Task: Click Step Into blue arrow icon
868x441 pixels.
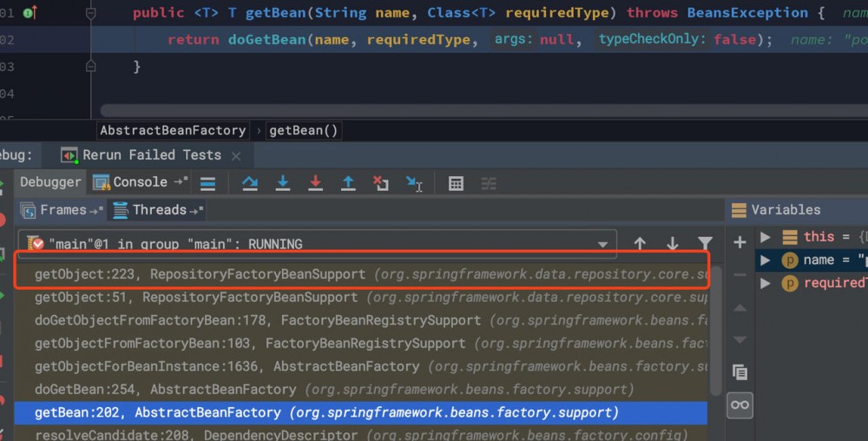Action: [283, 183]
